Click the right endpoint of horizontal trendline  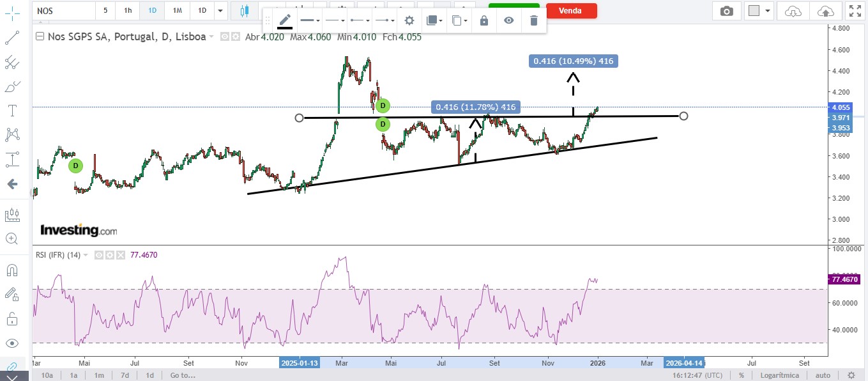[x=684, y=116]
